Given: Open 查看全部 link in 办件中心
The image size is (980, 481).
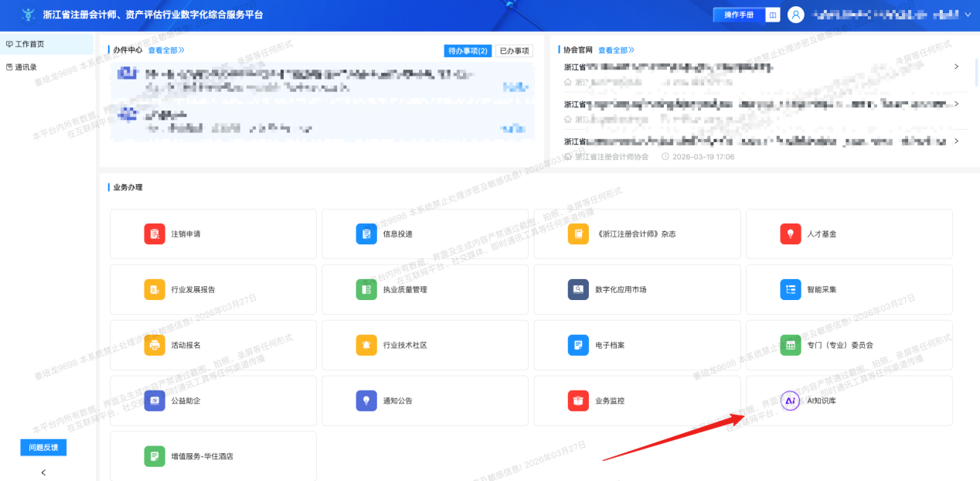Looking at the screenshot, I should [165, 50].
